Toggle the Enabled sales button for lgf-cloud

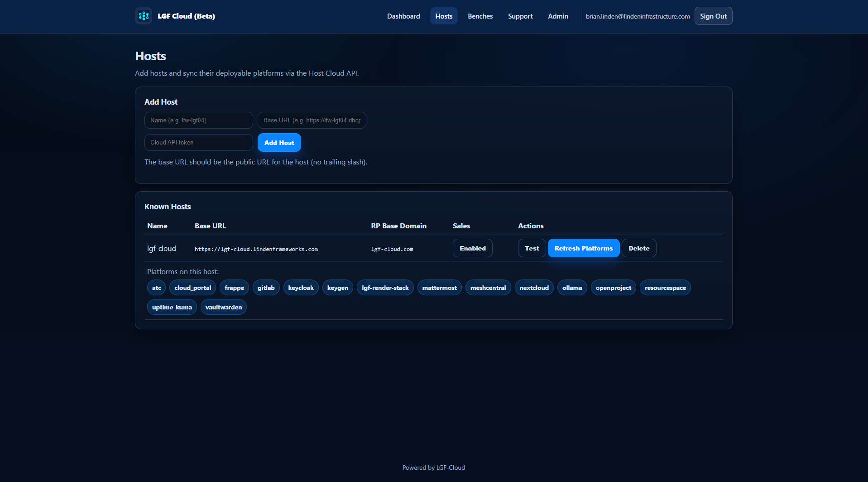472,248
